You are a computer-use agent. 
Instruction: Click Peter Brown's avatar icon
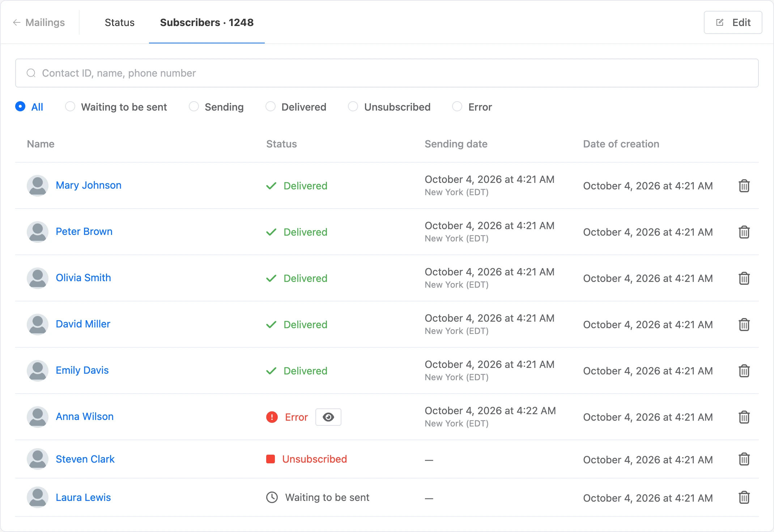click(x=38, y=232)
